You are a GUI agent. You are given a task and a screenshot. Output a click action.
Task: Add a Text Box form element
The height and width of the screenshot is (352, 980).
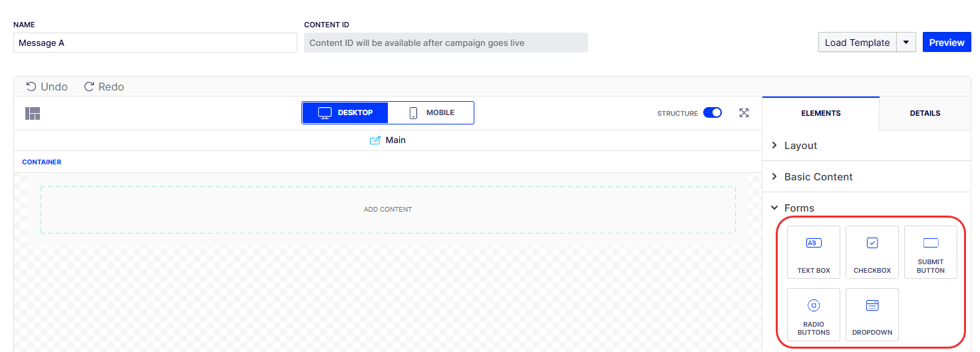[813, 252]
